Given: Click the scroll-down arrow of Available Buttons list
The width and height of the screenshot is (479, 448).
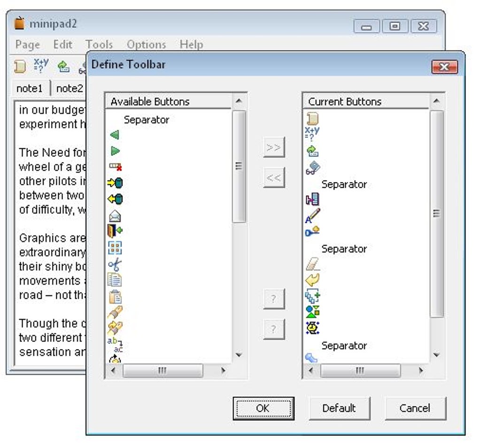Looking at the screenshot, I should 239,355.
